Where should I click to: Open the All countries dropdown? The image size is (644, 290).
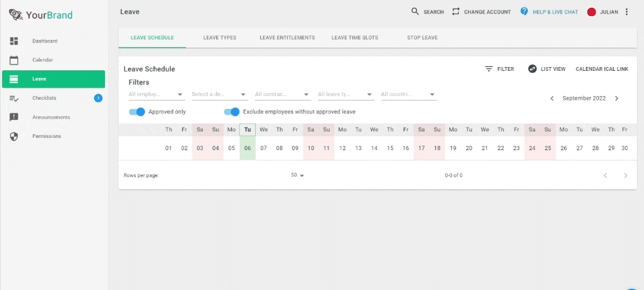pyautogui.click(x=409, y=95)
